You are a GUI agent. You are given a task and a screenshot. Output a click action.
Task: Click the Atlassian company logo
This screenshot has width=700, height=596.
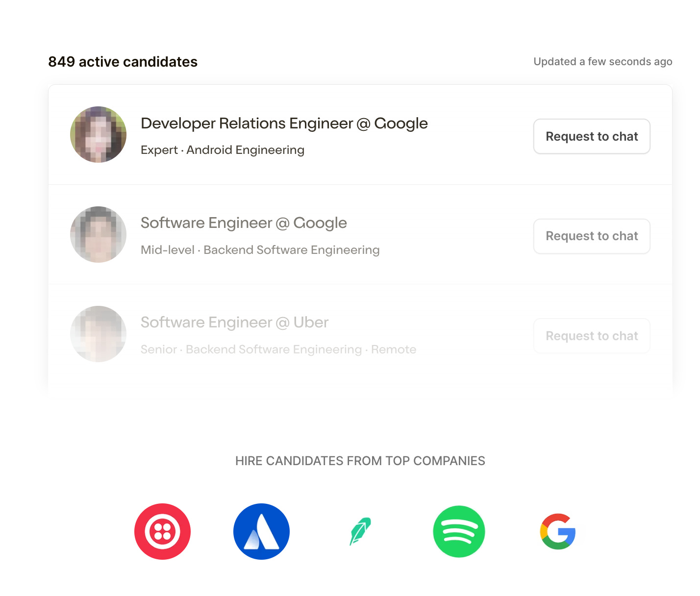pyautogui.click(x=261, y=531)
